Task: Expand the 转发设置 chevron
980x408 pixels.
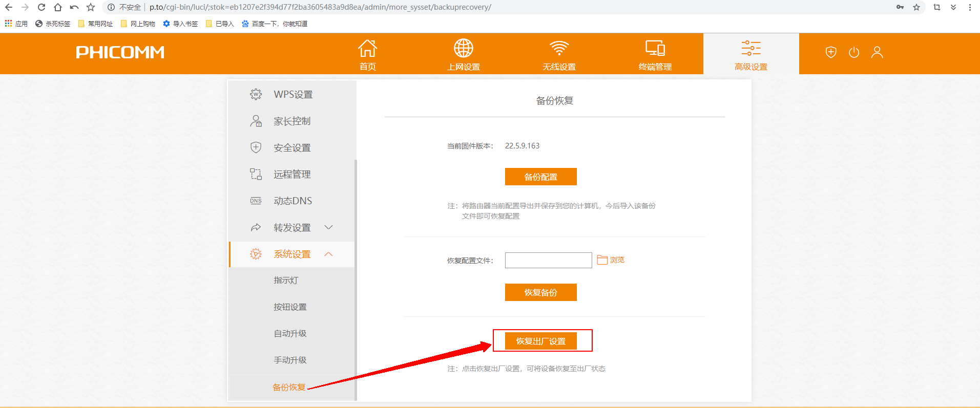Action: [329, 227]
